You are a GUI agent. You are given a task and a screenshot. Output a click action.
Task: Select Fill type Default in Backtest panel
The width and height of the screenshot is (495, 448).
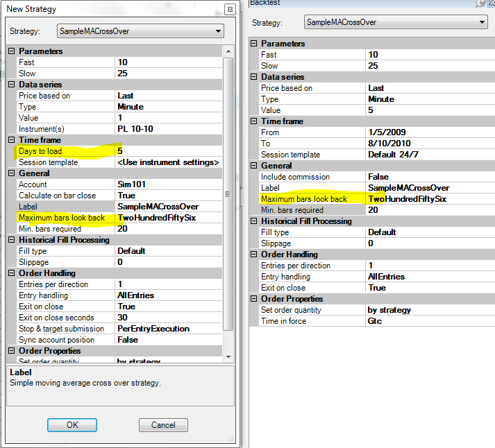tap(430, 232)
